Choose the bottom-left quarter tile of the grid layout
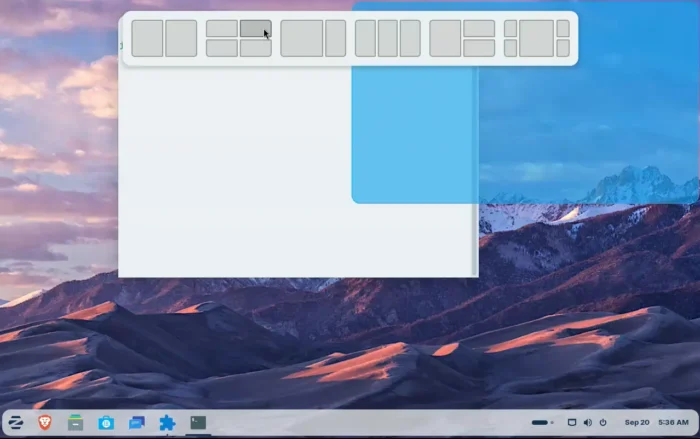Screen dimensions: 700x439 (x=221, y=48)
